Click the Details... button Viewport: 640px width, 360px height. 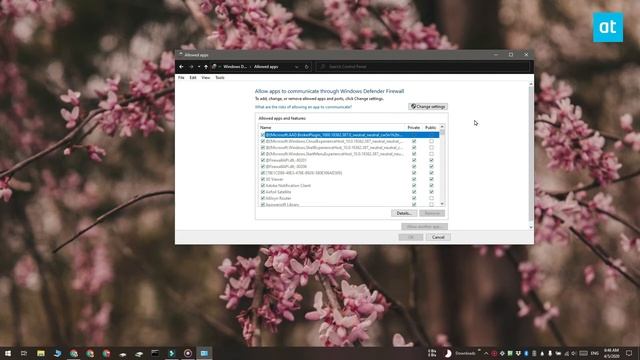404,213
